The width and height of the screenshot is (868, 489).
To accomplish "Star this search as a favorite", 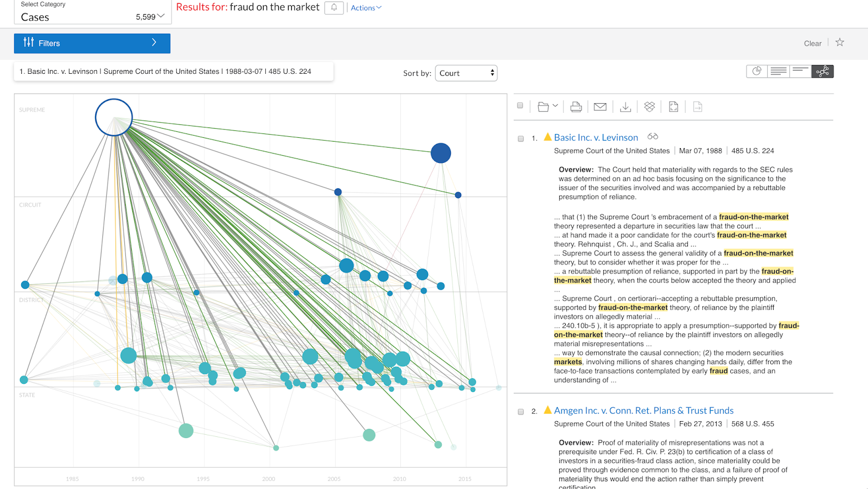I will [x=839, y=42].
